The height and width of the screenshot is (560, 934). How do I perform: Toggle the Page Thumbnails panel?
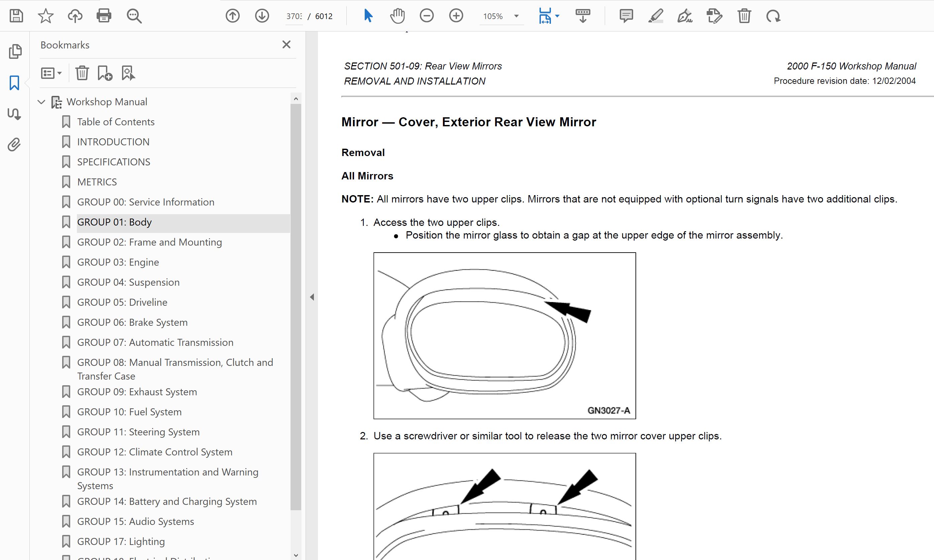pyautogui.click(x=14, y=51)
